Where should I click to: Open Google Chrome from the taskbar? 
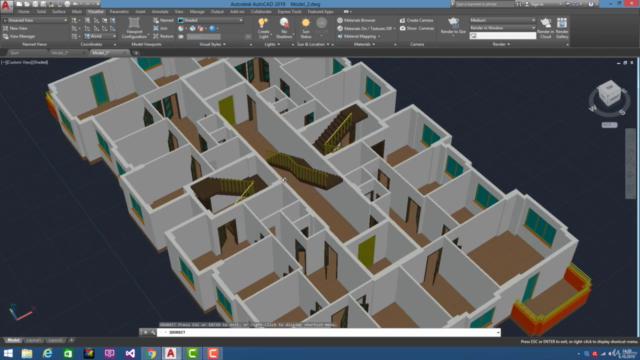tap(151, 353)
